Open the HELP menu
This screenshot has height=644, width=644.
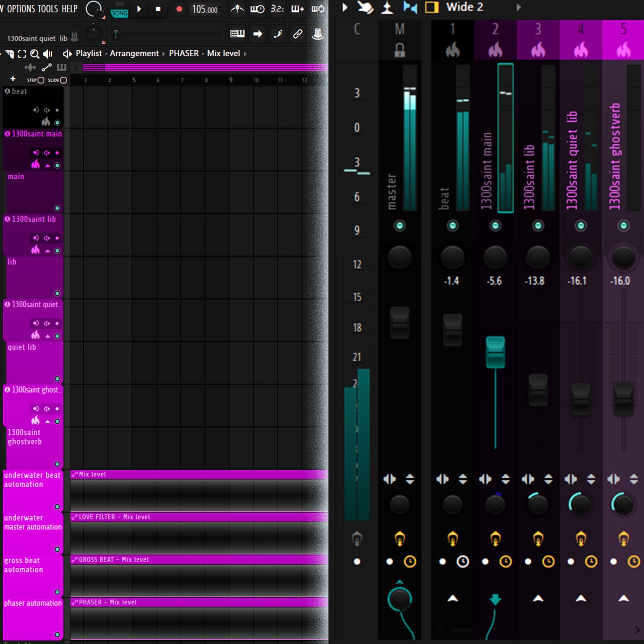tap(69, 9)
